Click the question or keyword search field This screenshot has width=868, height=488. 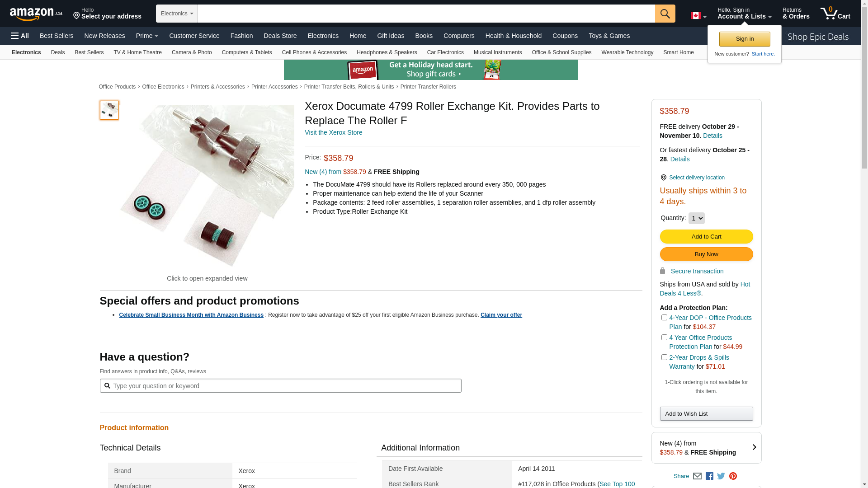point(285,386)
